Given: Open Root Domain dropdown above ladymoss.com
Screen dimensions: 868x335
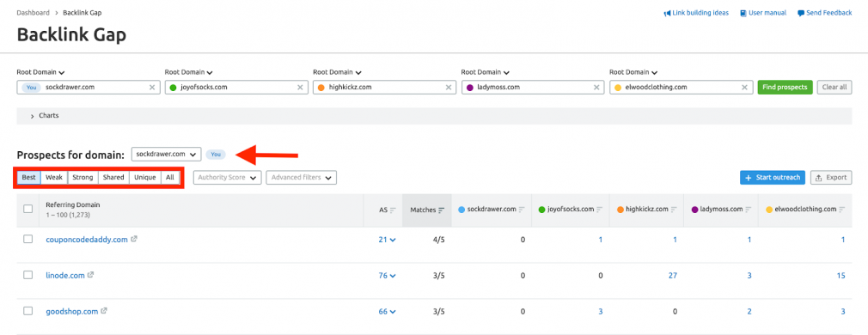Looking at the screenshot, I should [486, 72].
